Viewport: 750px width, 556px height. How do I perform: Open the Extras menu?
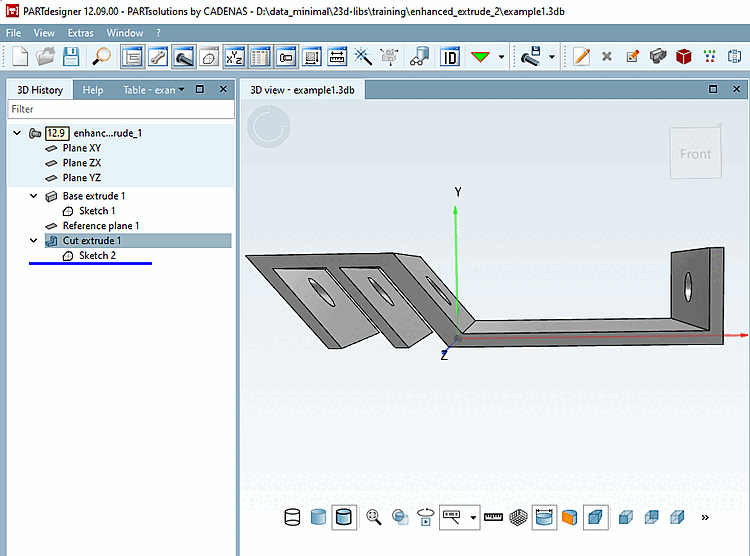click(80, 33)
